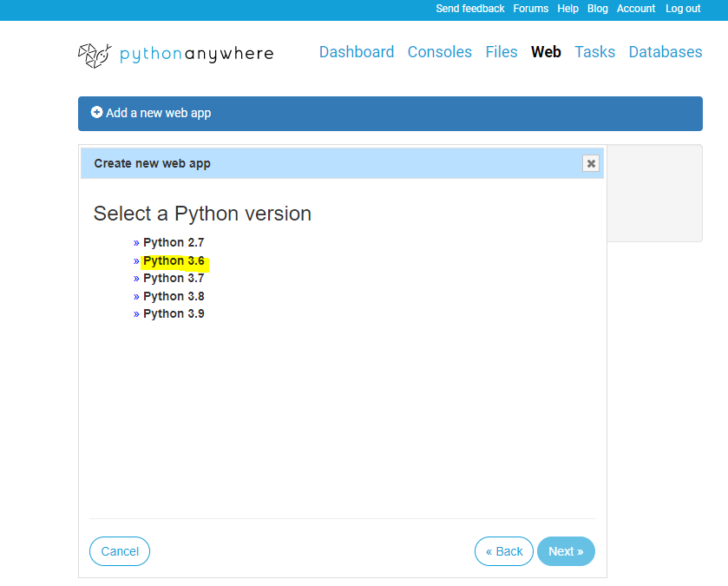The image size is (728, 586).
Task: Cancel the new web app wizard
Action: point(120,551)
